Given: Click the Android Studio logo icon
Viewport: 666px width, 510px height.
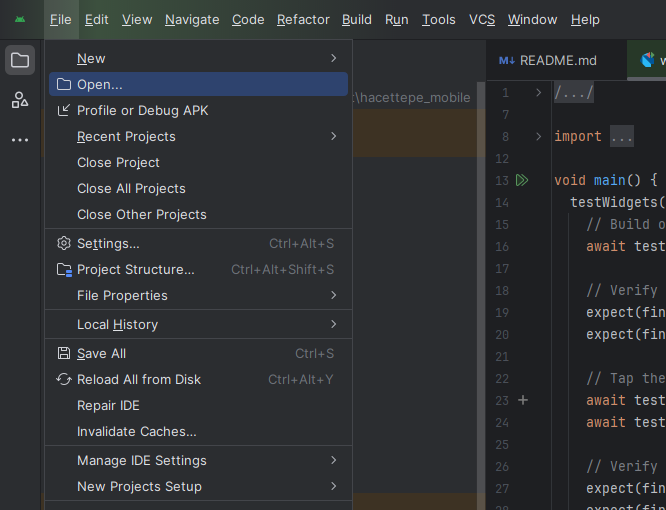Looking at the screenshot, I should pyautogui.click(x=20, y=20).
